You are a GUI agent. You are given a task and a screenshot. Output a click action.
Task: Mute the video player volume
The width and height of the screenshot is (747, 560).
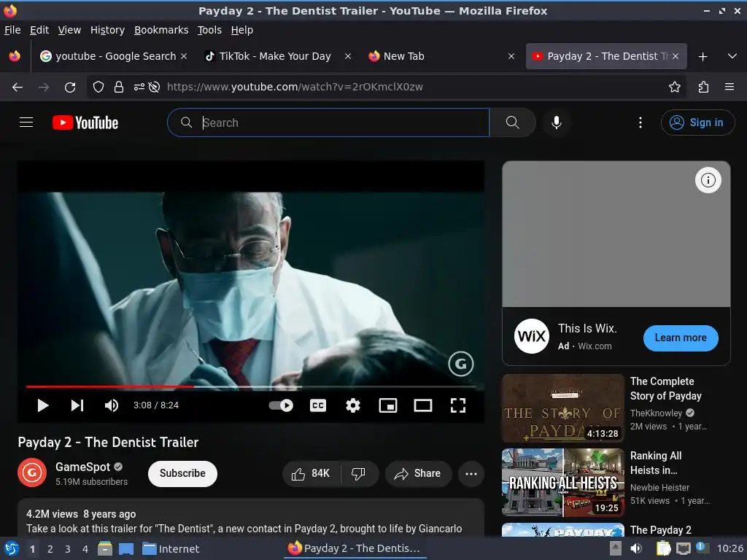111,405
